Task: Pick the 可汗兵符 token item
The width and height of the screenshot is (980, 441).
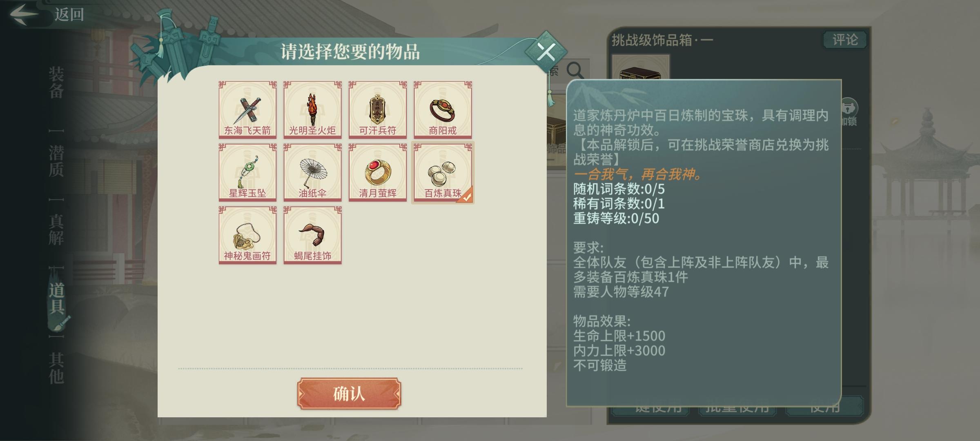Action: pyautogui.click(x=378, y=109)
